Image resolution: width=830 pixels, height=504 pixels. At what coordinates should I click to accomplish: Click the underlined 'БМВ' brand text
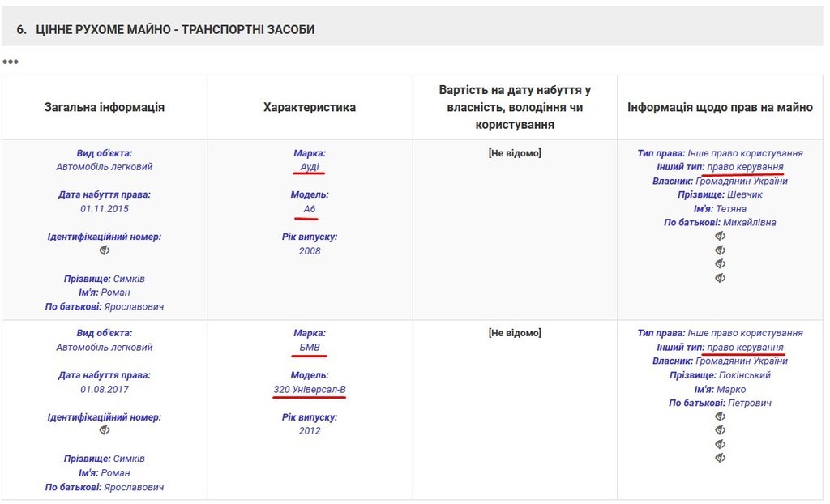(x=310, y=348)
